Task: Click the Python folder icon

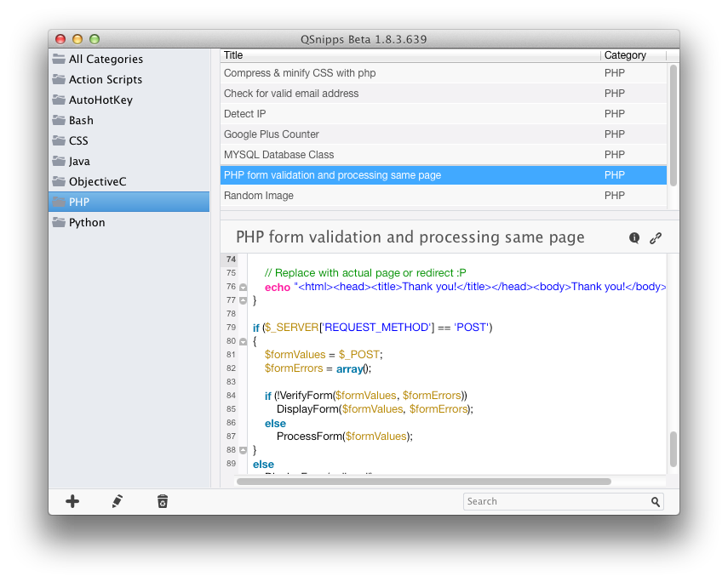Action: pyautogui.click(x=59, y=222)
